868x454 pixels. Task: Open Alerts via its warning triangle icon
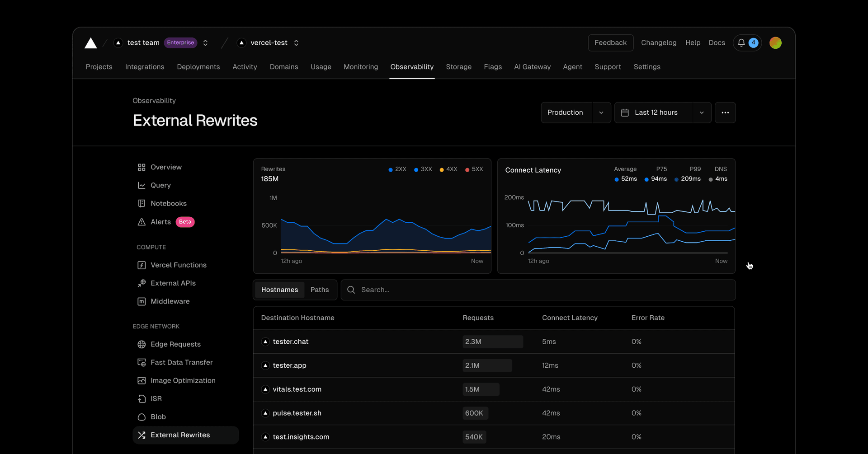click(x=142, y=222)
